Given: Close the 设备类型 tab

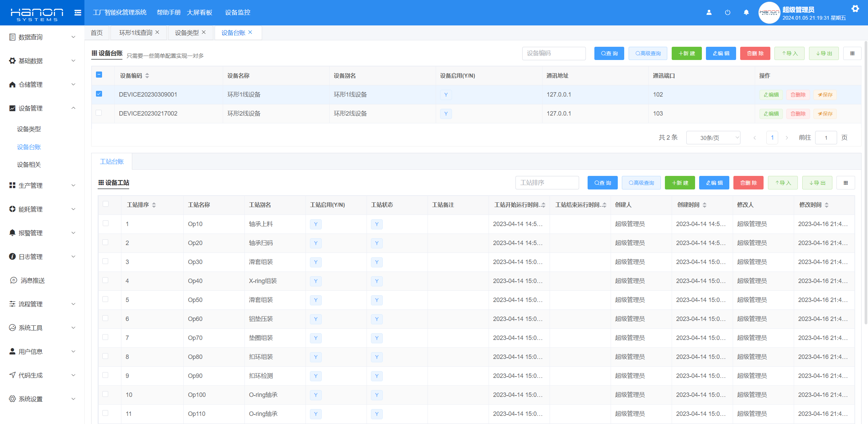Looking at the screenshot, I should pyautogui.click(x=204, y=32).
